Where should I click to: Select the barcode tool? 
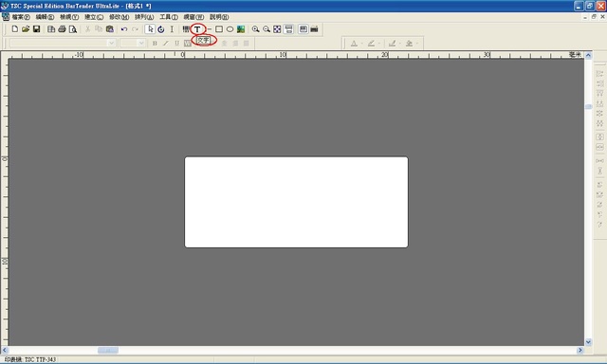point(186,29)
